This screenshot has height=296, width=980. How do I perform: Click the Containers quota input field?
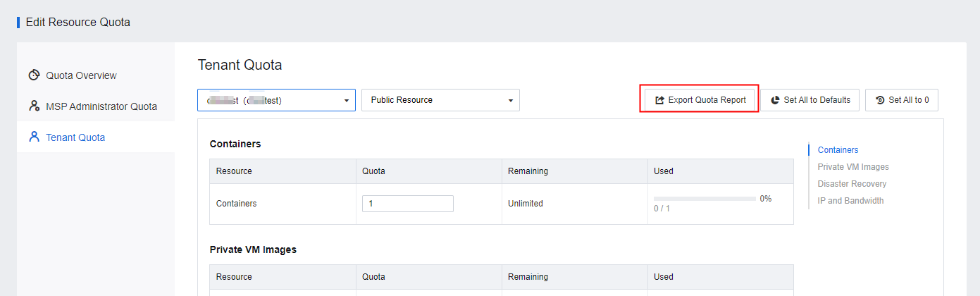click(407, 204)
